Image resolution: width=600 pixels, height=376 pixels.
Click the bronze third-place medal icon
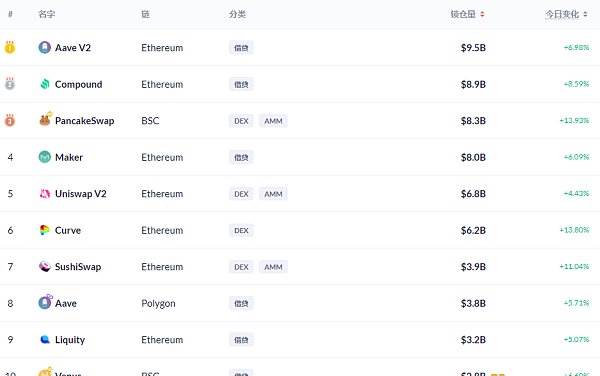click(10, 120)
